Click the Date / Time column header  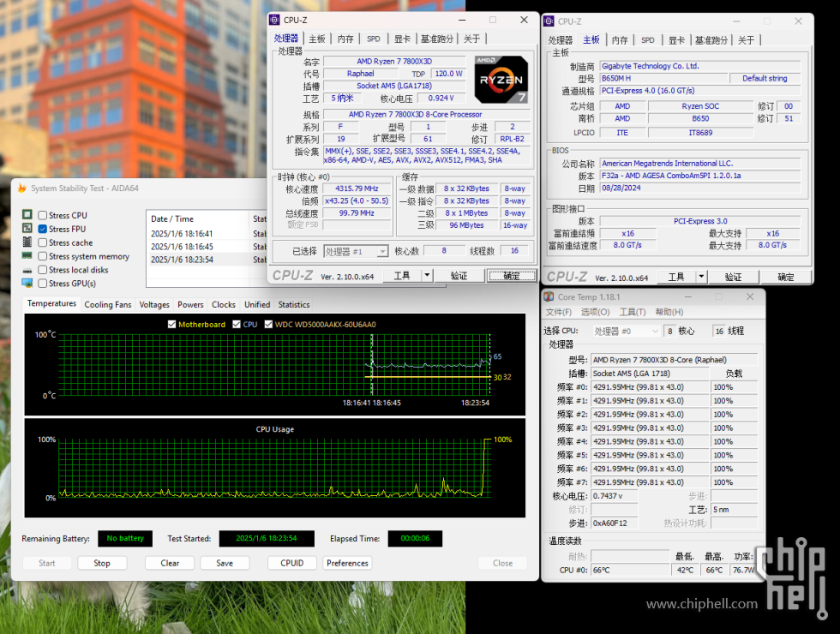[198, 218]
